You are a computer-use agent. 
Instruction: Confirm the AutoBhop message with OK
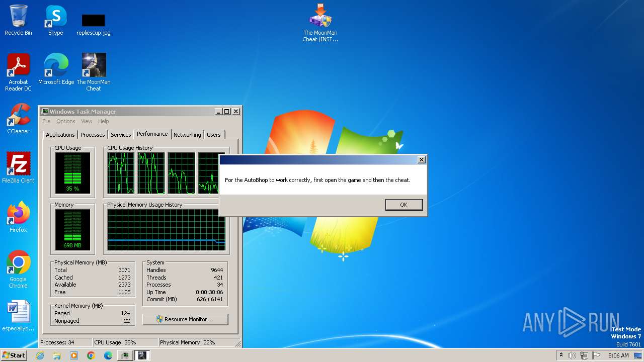click(x=404, y=205)
